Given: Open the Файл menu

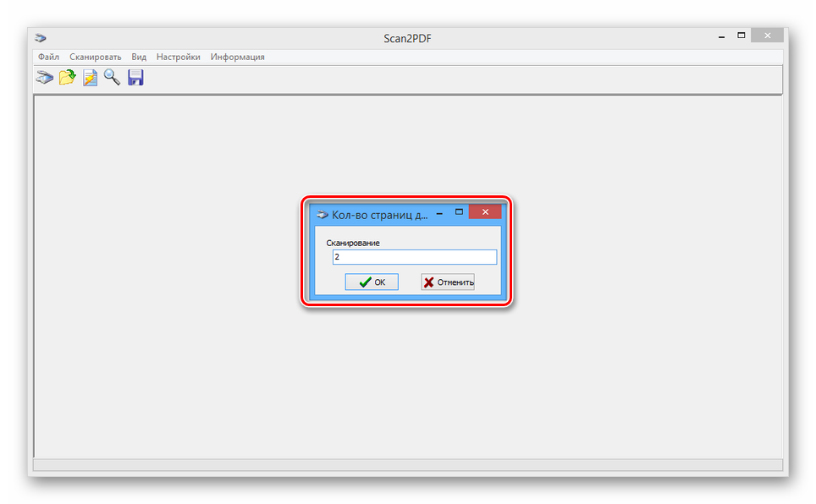Looking at the screenshot, I should [x=48, y=57].
